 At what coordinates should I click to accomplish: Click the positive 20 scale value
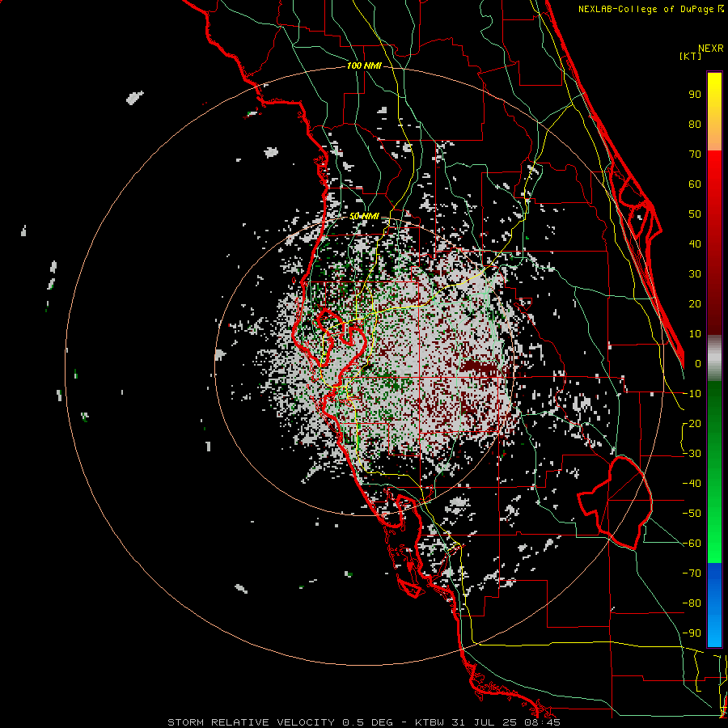click(695, 304)
